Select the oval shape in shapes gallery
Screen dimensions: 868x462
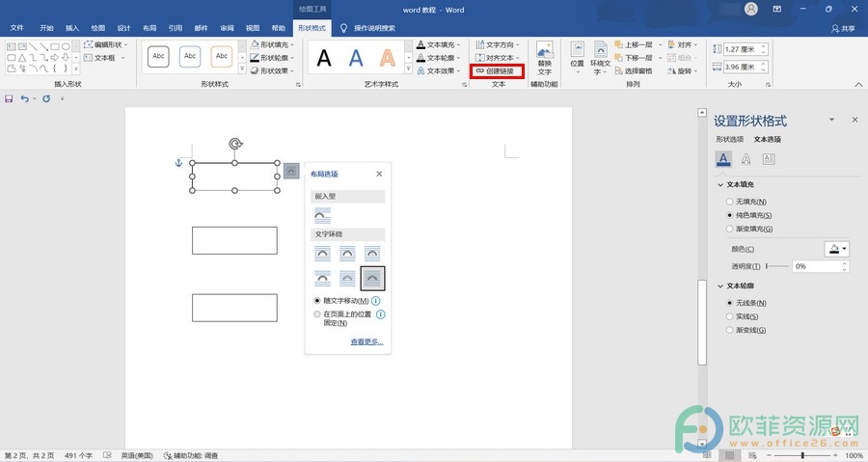66,46
